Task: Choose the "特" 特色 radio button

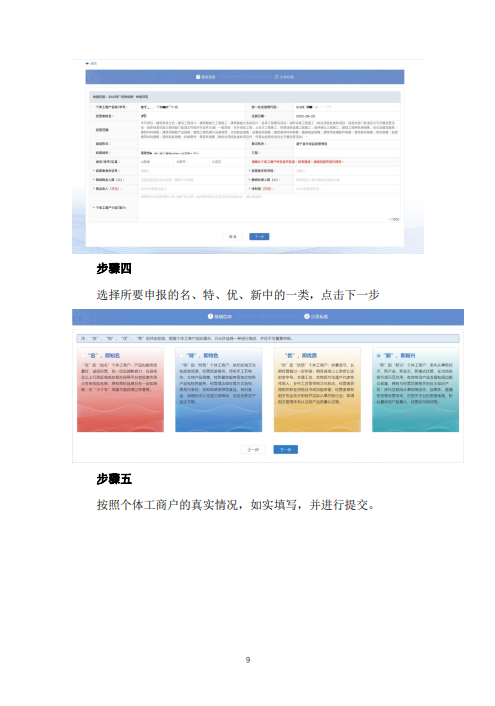Action: click(x=182, y=356)
